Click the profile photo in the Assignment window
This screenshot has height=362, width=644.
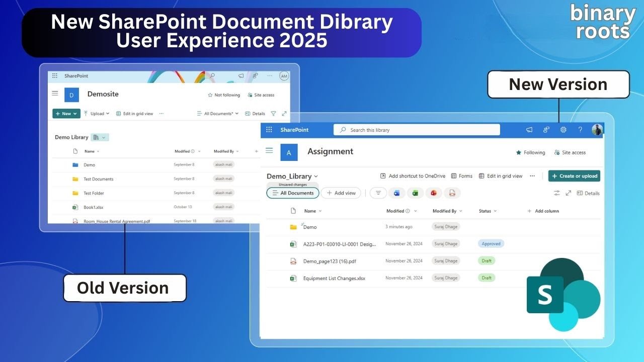(x=597, y=130)
